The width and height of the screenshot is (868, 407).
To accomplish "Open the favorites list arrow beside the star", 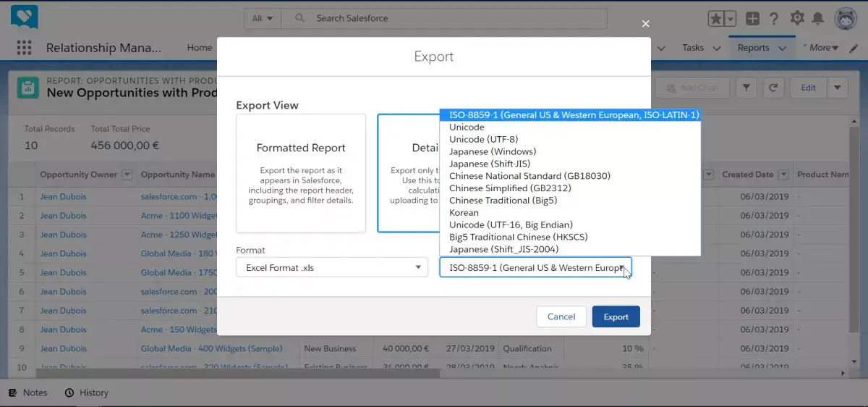I will [x=730, y=19].
